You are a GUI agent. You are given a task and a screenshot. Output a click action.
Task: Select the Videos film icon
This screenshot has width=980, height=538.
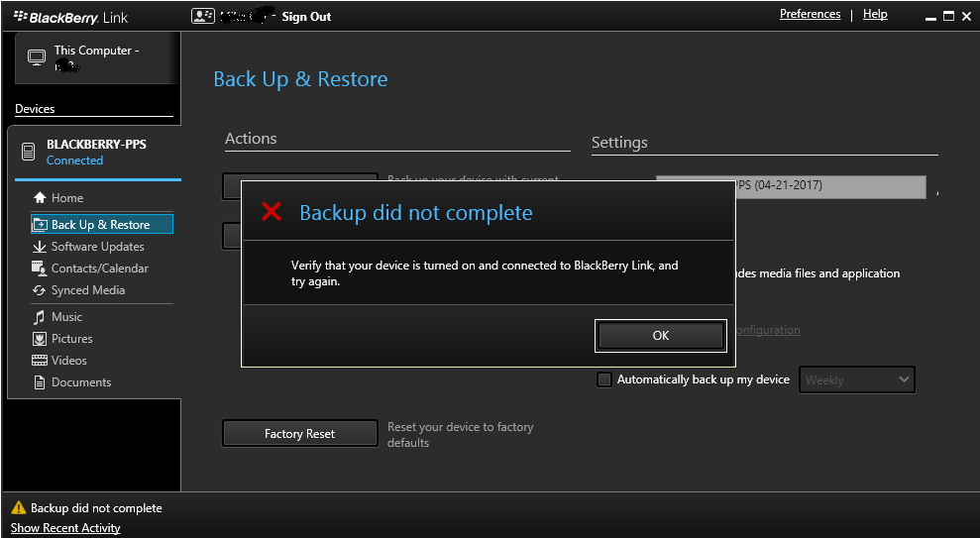[40, 361]
